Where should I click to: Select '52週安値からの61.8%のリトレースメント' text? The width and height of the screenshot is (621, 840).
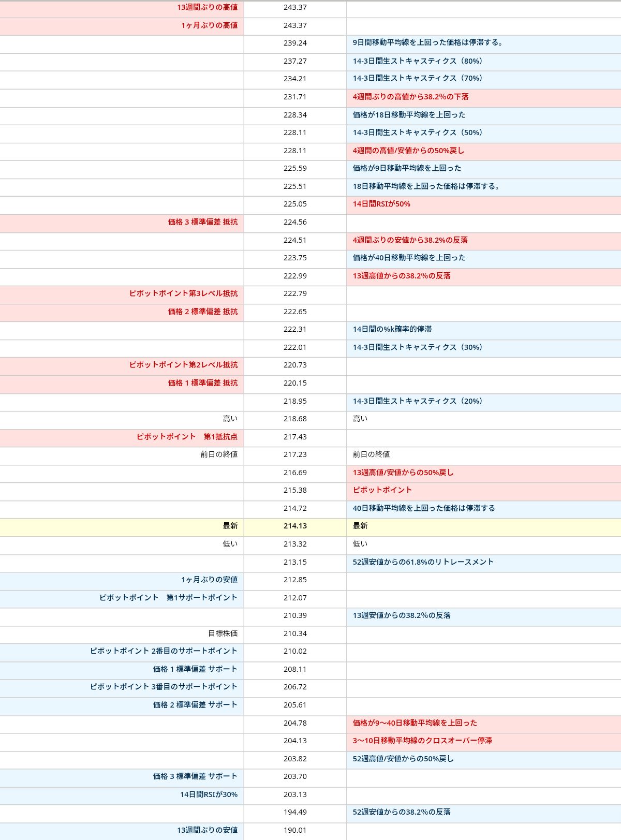click(x=423, y=562)
